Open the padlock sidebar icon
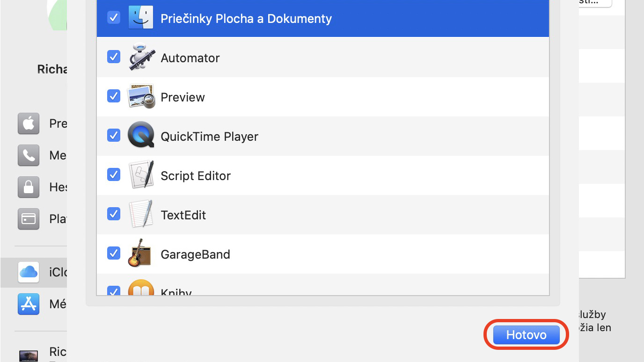The image size is (644, 362). click(x=29, y=187)
